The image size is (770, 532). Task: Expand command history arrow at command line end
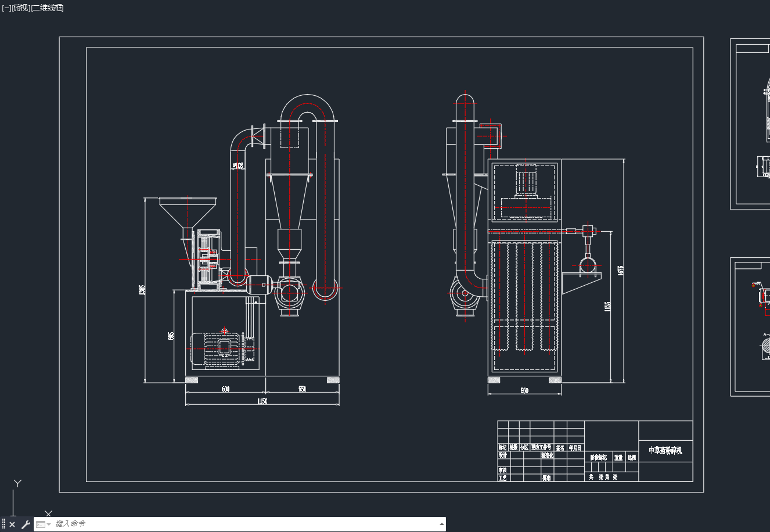click(441, 524)
